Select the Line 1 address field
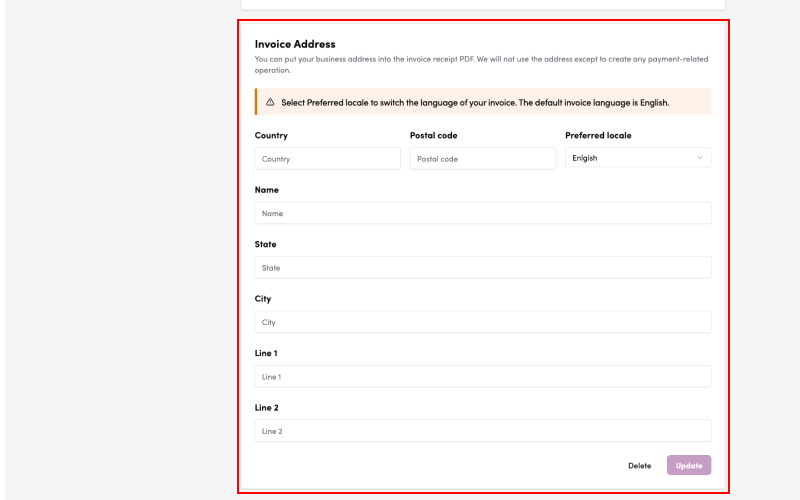Screen dimensions: 800x500 [483, 377]
